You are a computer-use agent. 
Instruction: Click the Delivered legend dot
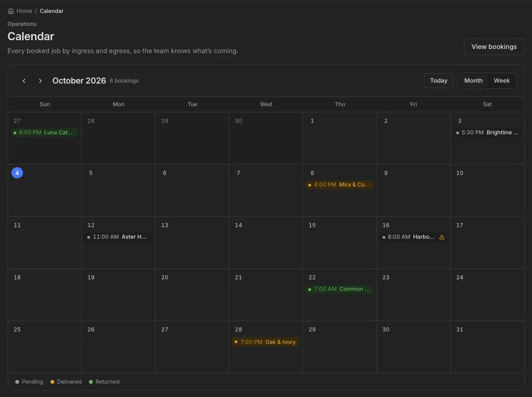pyautogui.click(x=52, y=382)
